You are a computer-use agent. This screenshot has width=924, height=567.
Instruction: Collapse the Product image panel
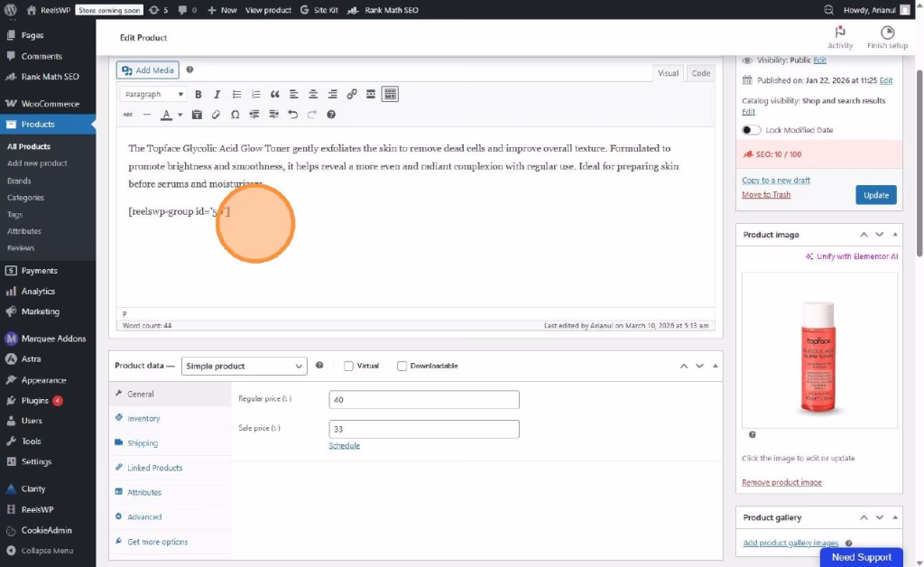pos(894,235)
